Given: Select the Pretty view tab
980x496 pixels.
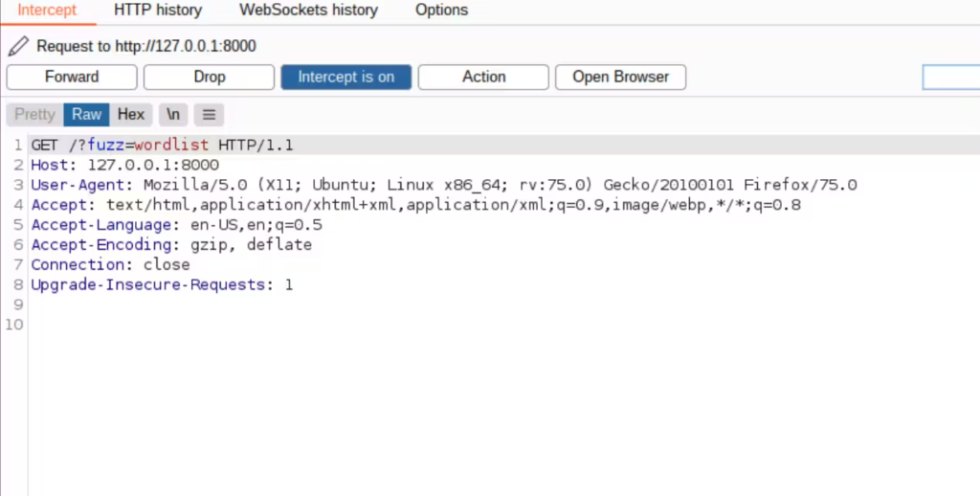Looking at the screenshot, I should pyautogui.click(x=35, y=115).
